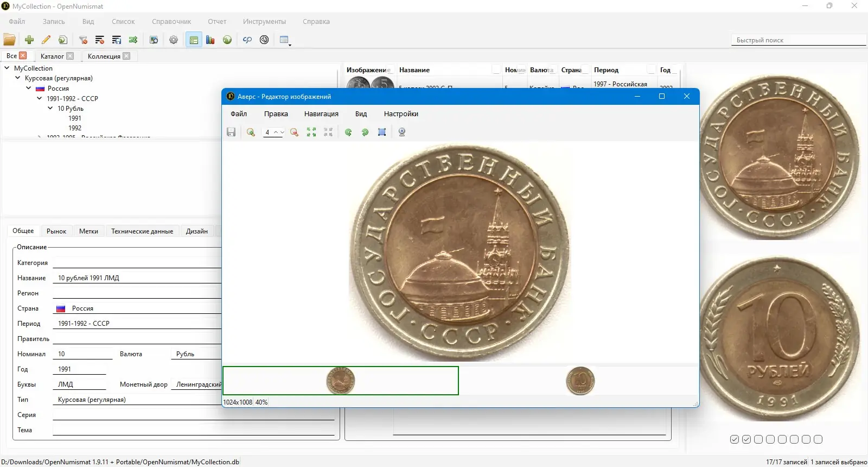868x467 pixels.
Task: Collapse the 1991-1992 - СССР node
Action: (x=40, y=98)
